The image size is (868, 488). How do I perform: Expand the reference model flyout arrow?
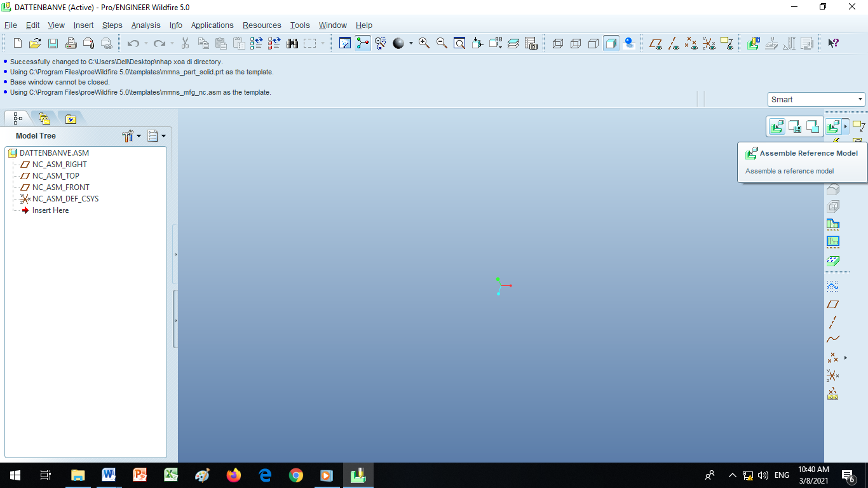tap(846, 126)
